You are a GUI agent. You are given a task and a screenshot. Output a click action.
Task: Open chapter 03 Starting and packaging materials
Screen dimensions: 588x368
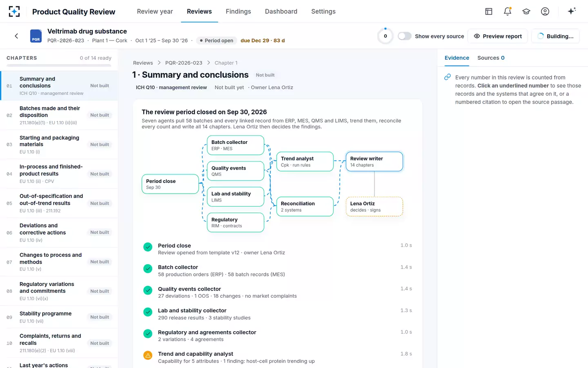59,145
